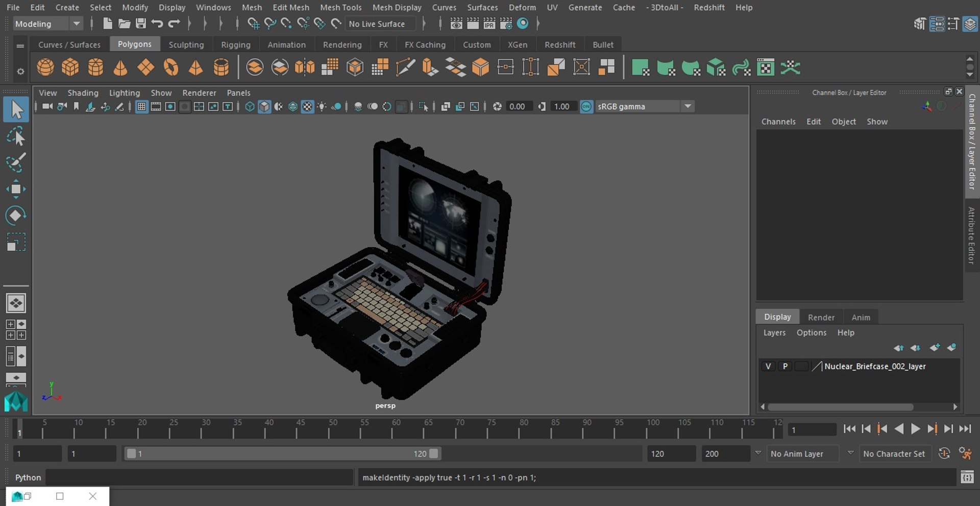
Task: Toggle P playback flag of Nuclear_Briefcase_002_layer
Action: tap(785, 366)
